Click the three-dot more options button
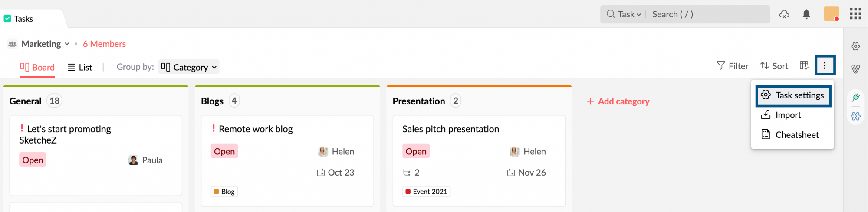This screenshot has width=868, height=212. 825,66
